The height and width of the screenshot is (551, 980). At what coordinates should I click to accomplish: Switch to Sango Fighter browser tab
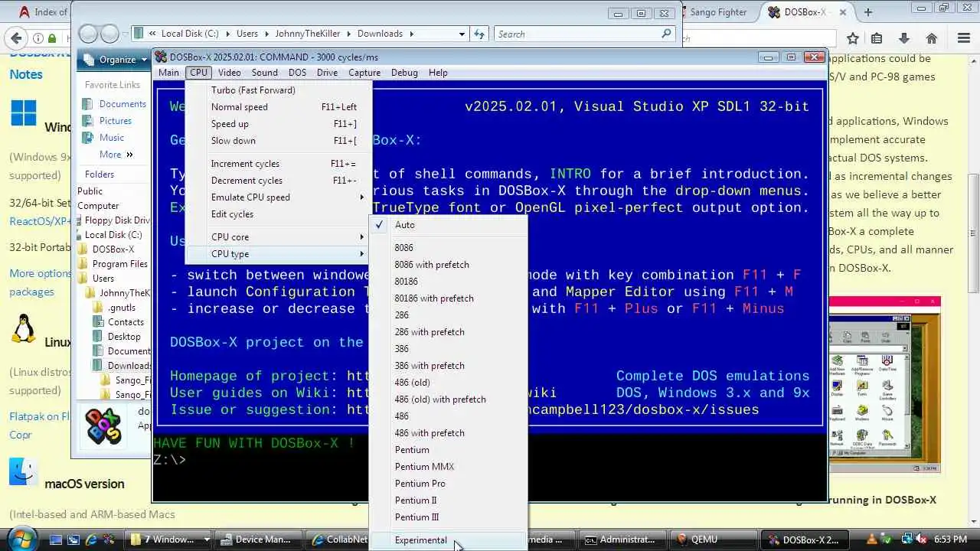tap(718, 12)
